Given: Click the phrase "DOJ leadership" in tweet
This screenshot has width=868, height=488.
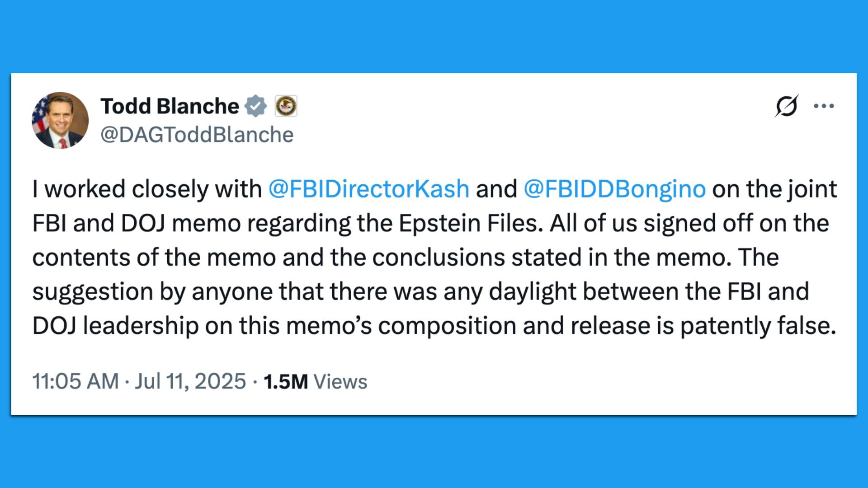Looking at the screenshot, I should (x=115, y=326).
